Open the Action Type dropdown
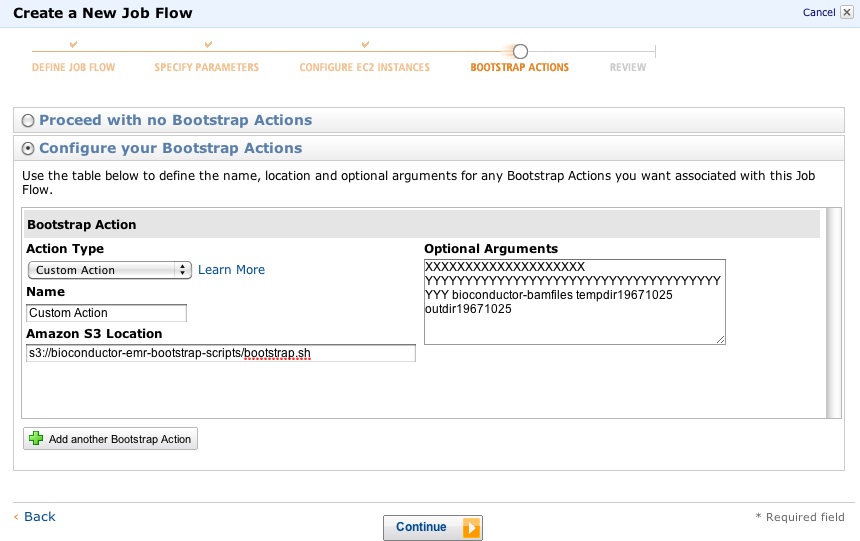The width and height of the screenshot is (860, 541). pos(109,270)
